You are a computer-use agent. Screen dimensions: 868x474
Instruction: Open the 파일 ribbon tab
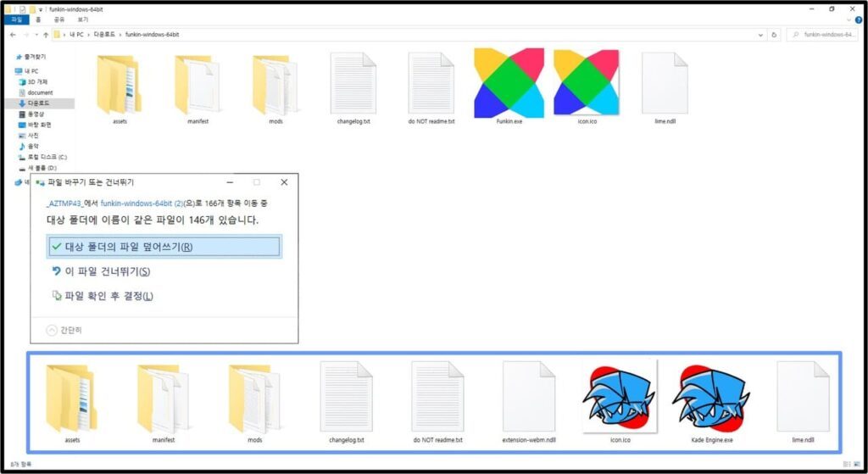coord(17,20)
